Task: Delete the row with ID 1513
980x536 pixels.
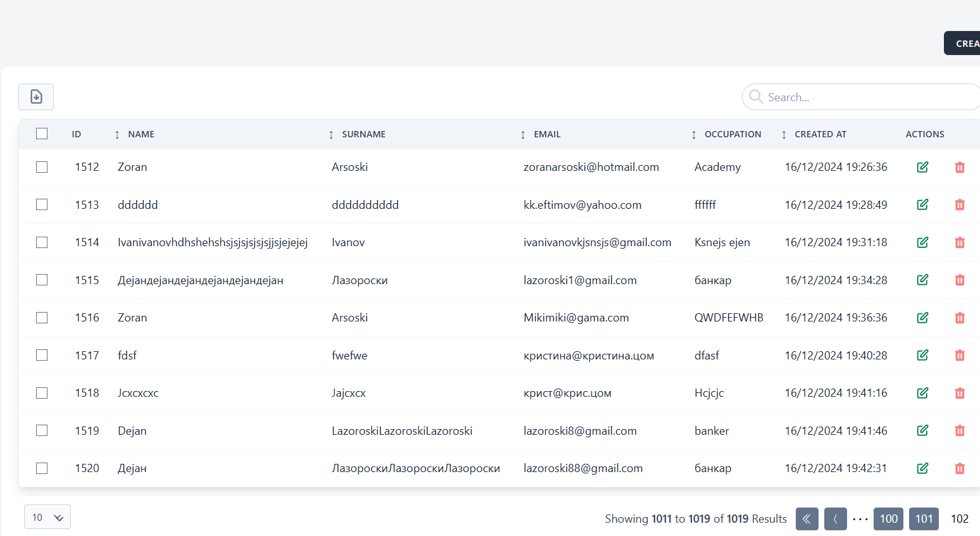Action: 959,205
